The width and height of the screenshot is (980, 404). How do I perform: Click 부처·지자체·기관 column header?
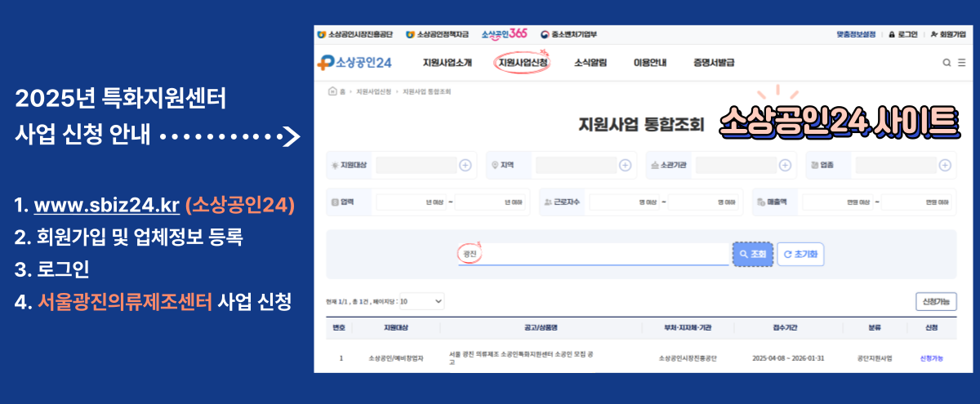pos(687,328)
